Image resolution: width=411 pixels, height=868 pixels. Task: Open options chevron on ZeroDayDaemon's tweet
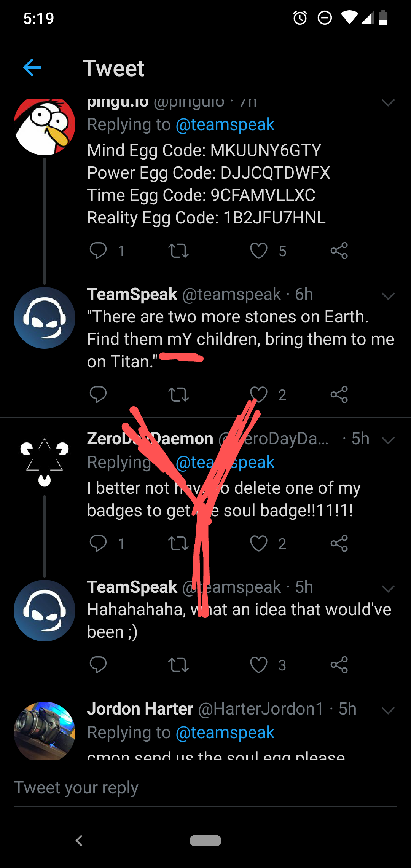388,440
